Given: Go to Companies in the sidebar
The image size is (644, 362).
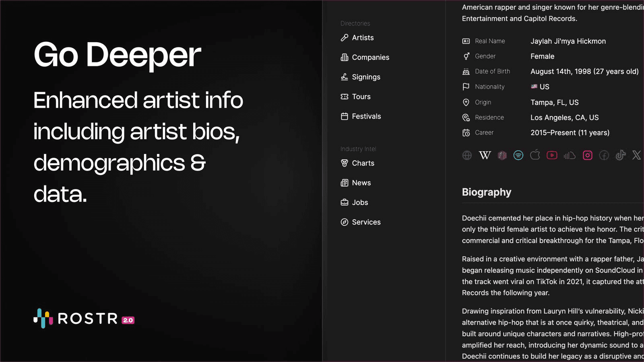Looking at the screenshot, I should (370, 58).
